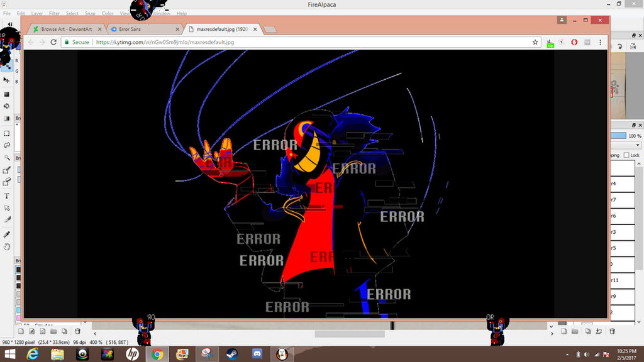The height and width of the screenshot is (362, 644).
Task: Select the Text tool
Action: click(6, 196)
